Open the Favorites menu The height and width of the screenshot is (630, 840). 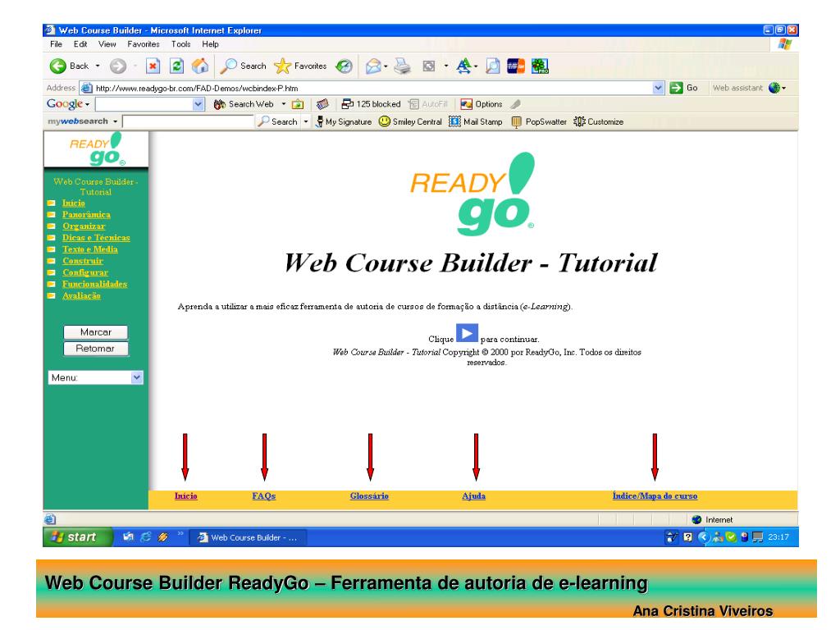143,44
